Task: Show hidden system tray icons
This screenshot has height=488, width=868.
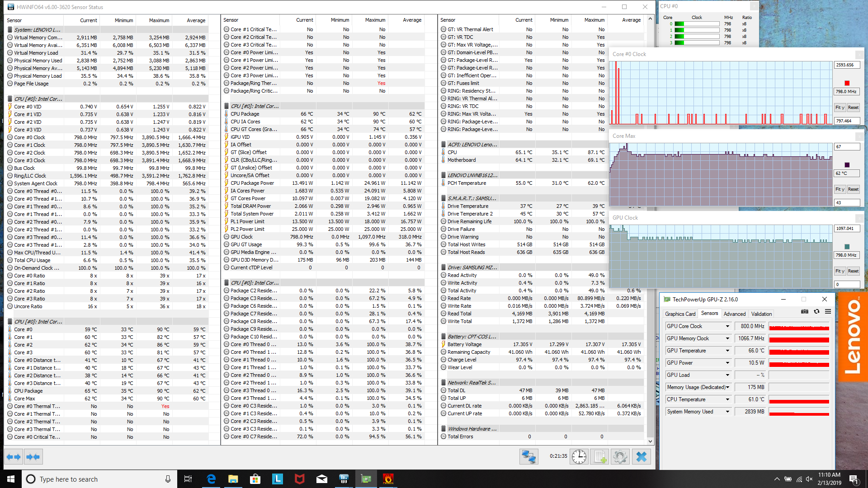Action: 777,479
